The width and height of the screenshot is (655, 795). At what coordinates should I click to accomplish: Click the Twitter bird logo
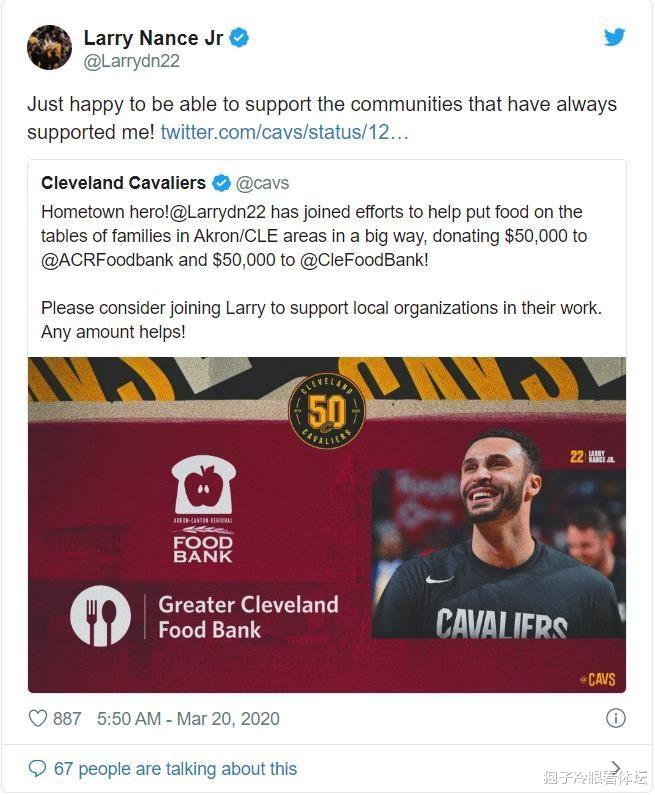coord(614,37)
